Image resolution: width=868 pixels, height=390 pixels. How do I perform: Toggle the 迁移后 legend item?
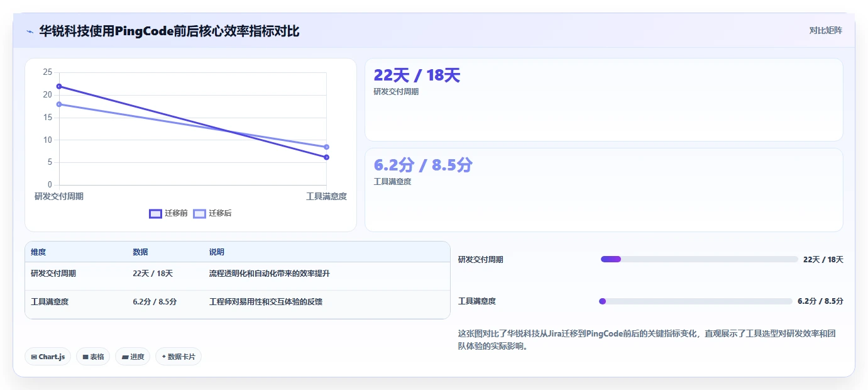click(x=212, y=213)
